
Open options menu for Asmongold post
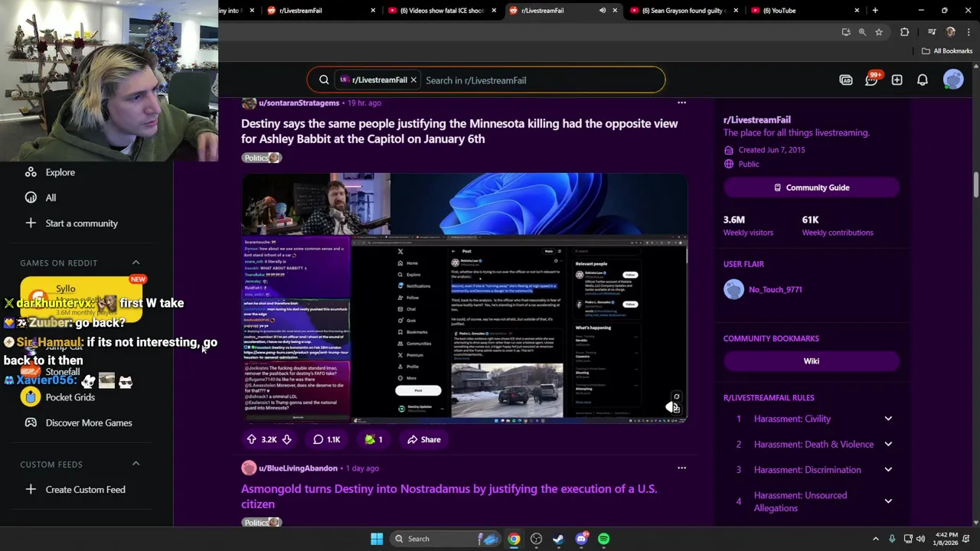[681, 468]
